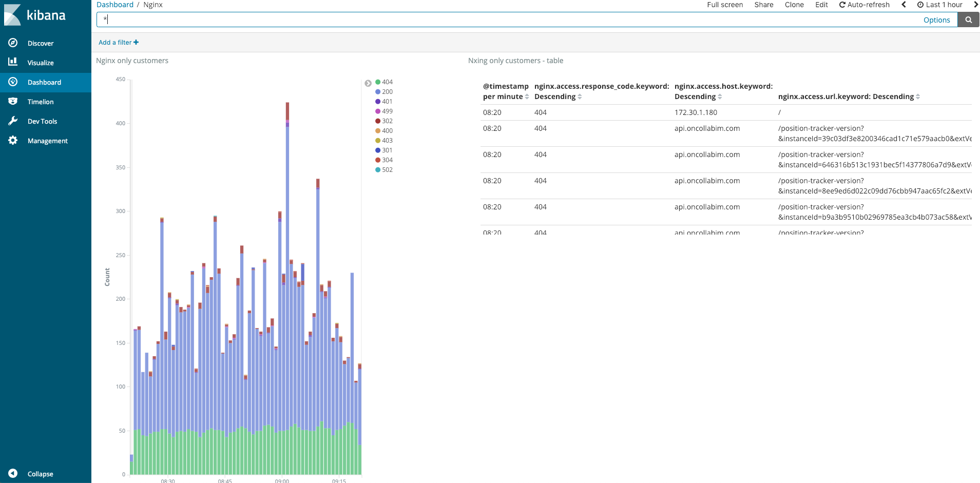
Task: Click into the query search field
Action: click(508, 20)
